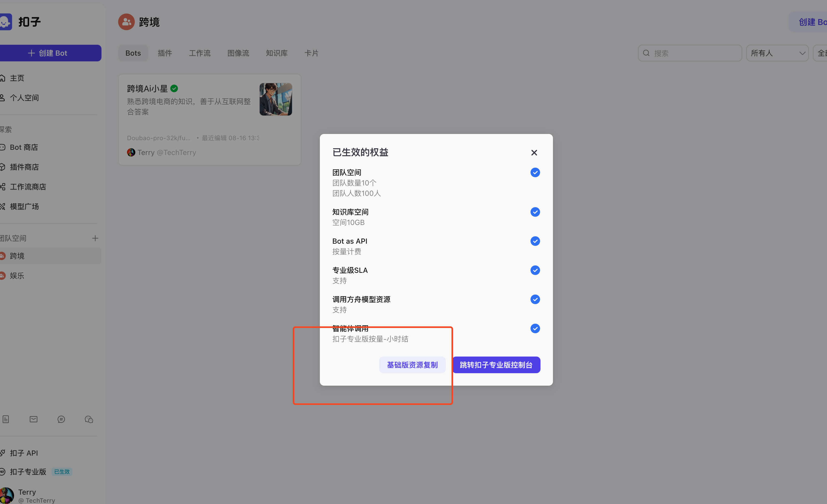Click the 基础版资源复制 button

coord(412,365)
